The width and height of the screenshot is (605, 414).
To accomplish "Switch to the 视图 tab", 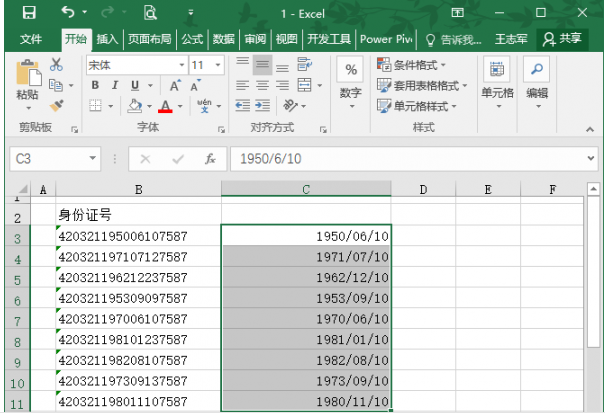I will [x=286, y=39].
